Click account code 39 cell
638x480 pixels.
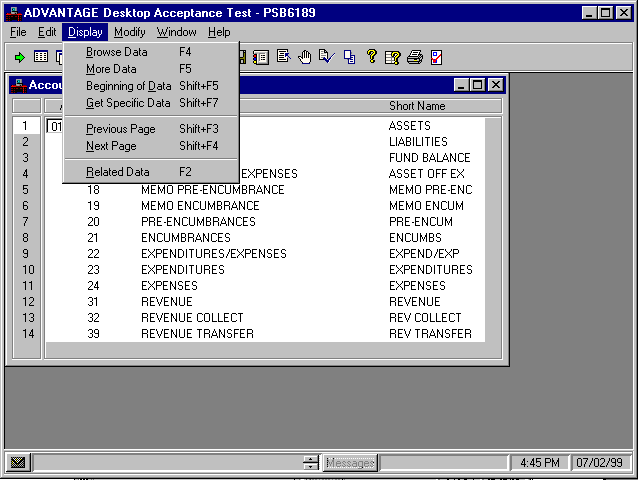pos(93,334)
